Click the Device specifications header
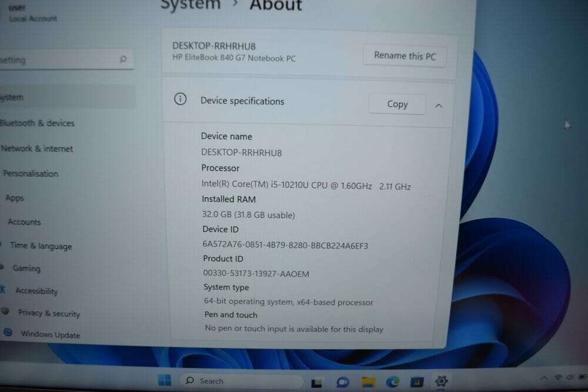This screenshot has height=392, width=588. pos(242,101)
